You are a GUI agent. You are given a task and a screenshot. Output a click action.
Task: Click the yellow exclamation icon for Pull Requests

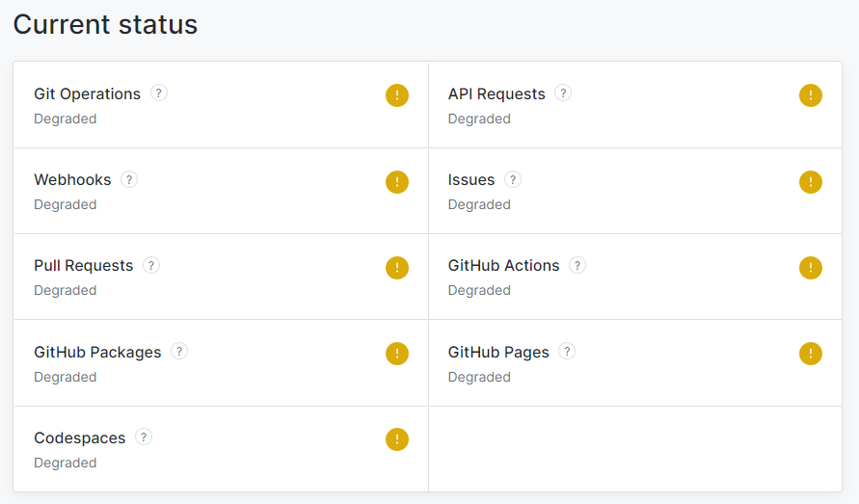click(x=397, y=268)
